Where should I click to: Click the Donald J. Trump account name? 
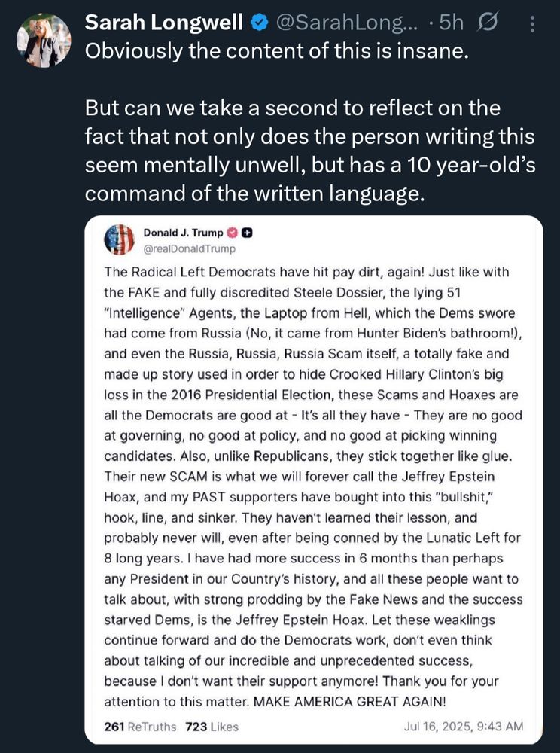(184, 233)
